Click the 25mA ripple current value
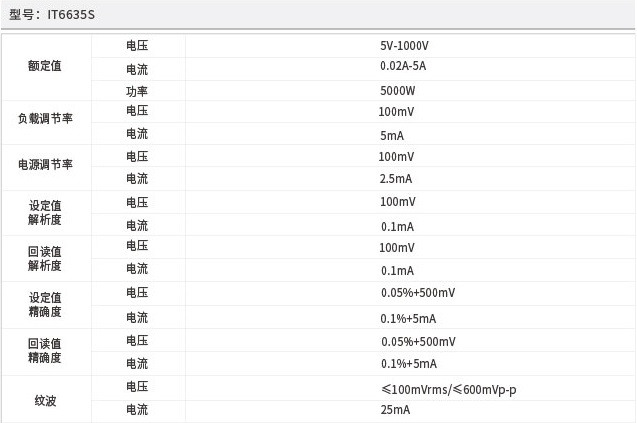This screenshot has width=637, height=423. coord(395,410)
